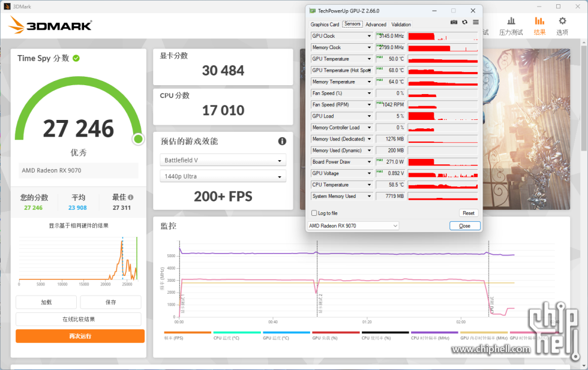The width and height of the screenshot is (588, 370).
Task: Click the 平均 score 23 908
Action: [77, 207]
